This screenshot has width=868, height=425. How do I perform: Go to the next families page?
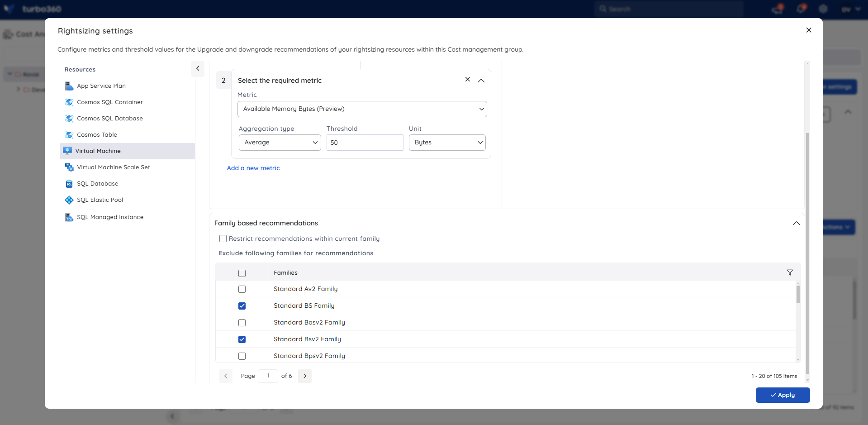click(305, 376)
